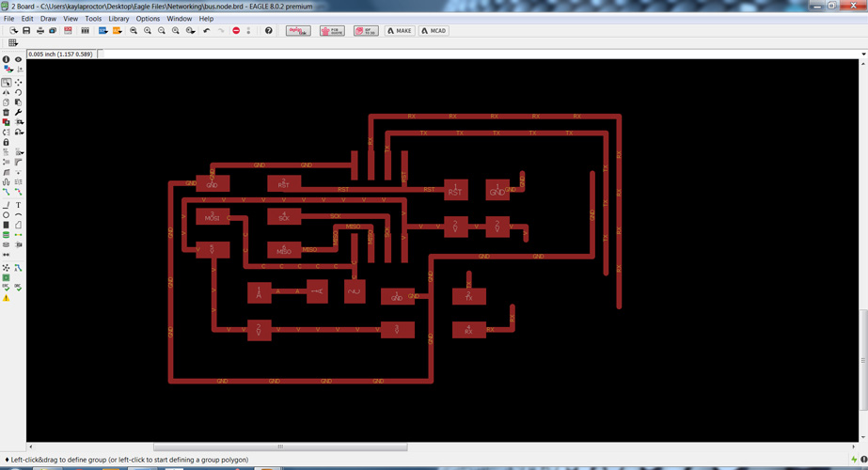Screen dimensions: 868x470
Task: Open the Edit menu
Action: 27,18
